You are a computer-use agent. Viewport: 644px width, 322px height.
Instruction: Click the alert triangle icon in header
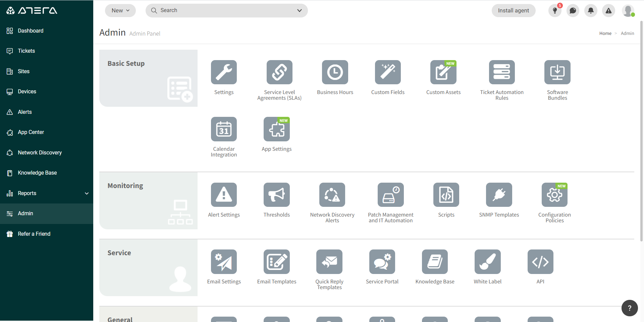608,11
